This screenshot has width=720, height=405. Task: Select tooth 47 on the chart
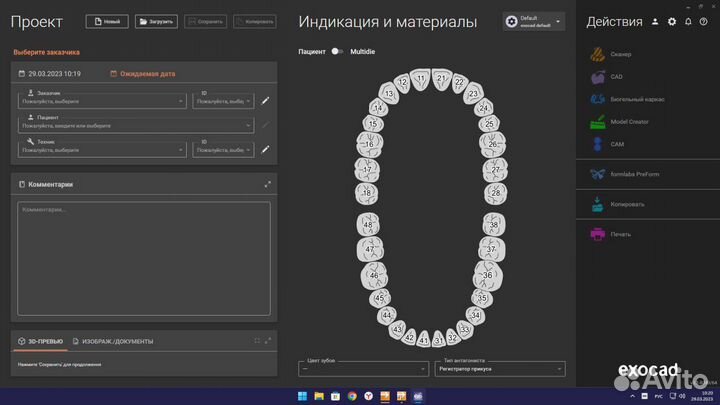370,249
